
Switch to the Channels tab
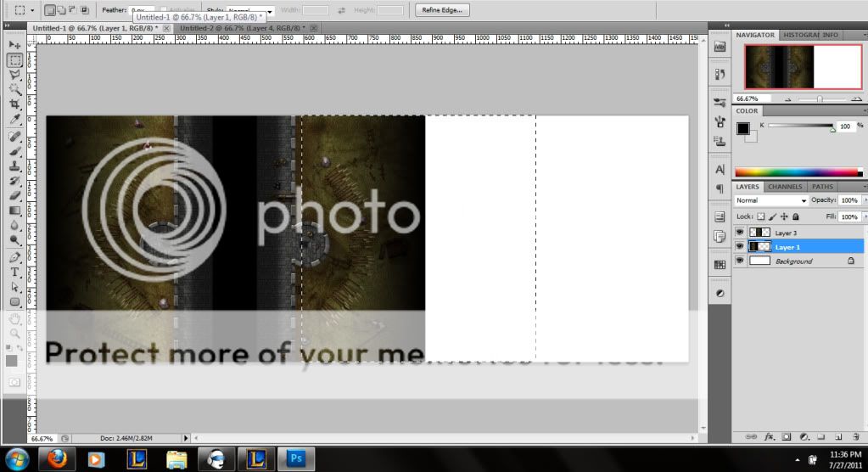(785, 187)
